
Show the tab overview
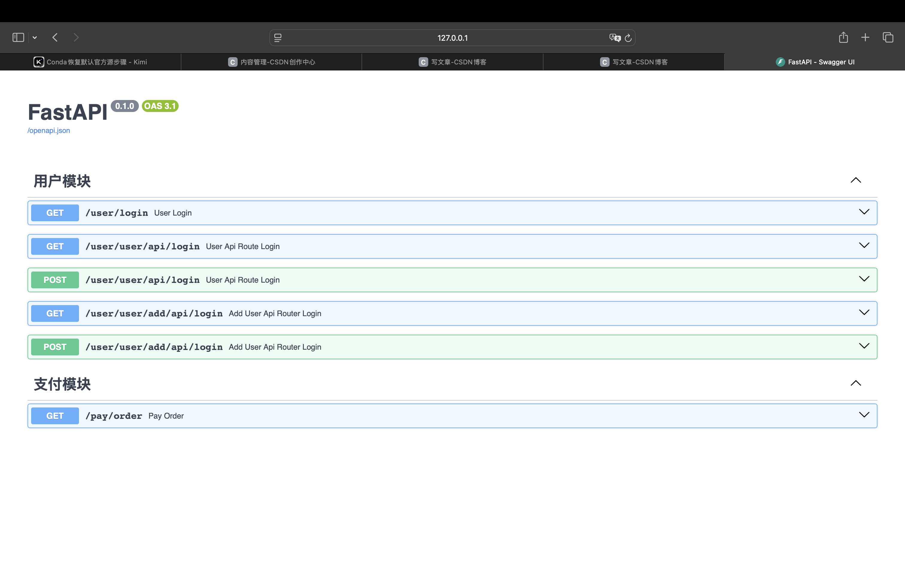(x=888, y=37)
